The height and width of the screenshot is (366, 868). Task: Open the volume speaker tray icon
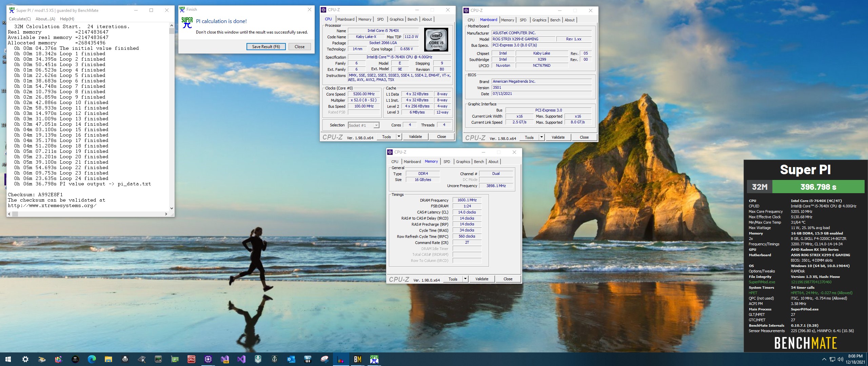[x=840, y=359]
